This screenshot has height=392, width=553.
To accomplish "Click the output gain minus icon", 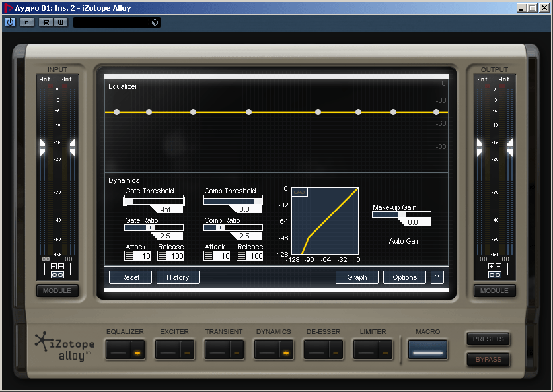I will click(499, 267).
